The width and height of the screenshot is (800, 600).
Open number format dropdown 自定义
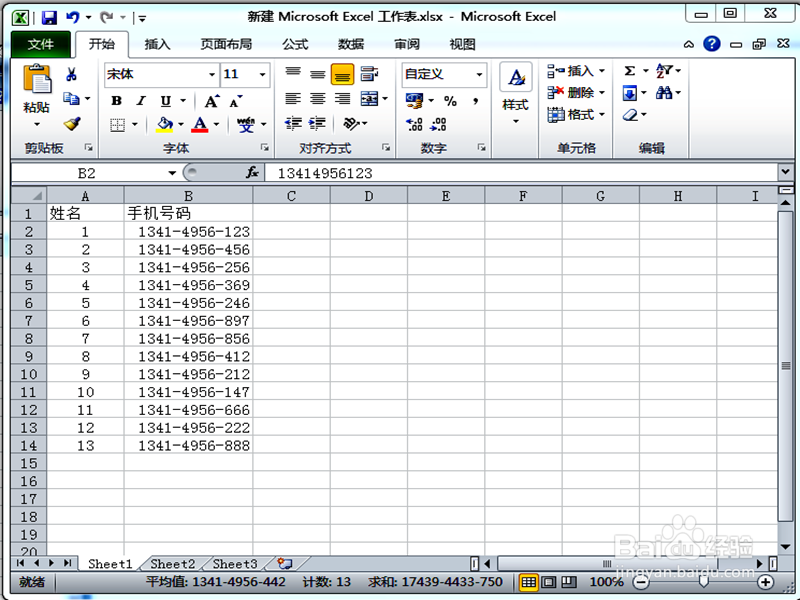[479, 74]
